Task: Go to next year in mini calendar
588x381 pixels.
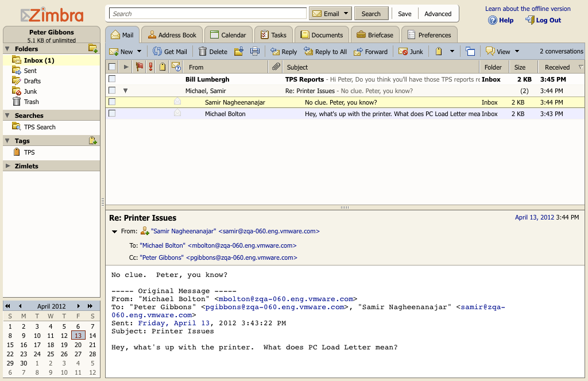Action: pos(90,306)
